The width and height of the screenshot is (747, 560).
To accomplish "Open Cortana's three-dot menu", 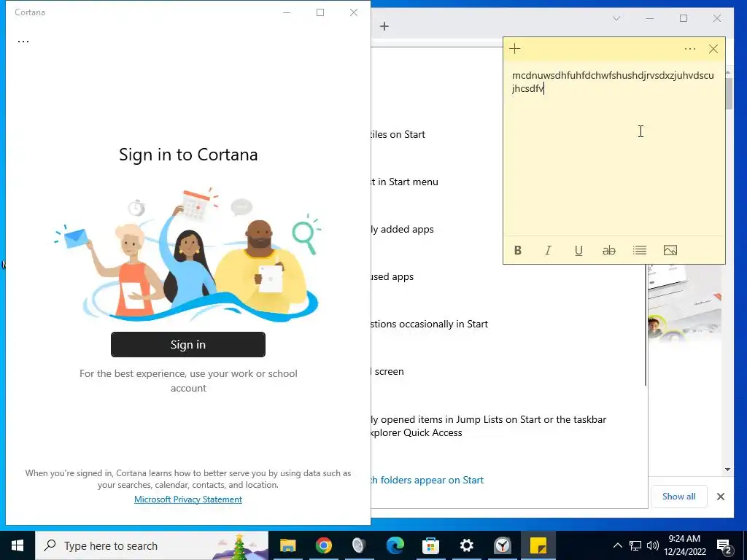I will (x=23, y=42).
